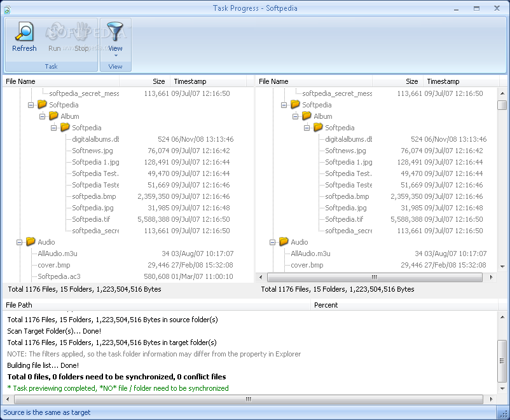This screenshot has width=510, height=420.
Task: Select Softnews.jpg in the left pane
Action: click(92, 151)
